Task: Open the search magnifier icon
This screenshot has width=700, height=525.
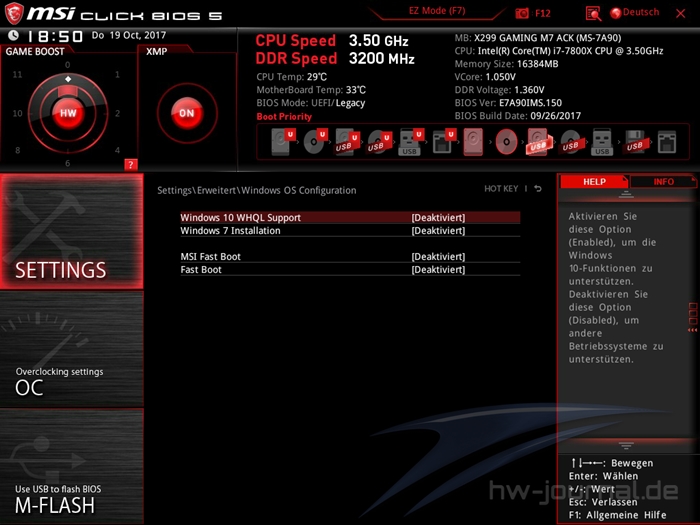Action: click(x=593, y=13)
